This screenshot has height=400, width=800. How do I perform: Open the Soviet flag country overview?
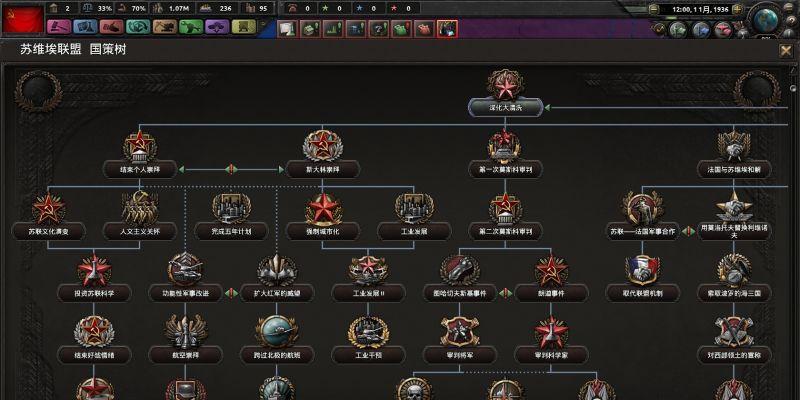coord(22,19)
